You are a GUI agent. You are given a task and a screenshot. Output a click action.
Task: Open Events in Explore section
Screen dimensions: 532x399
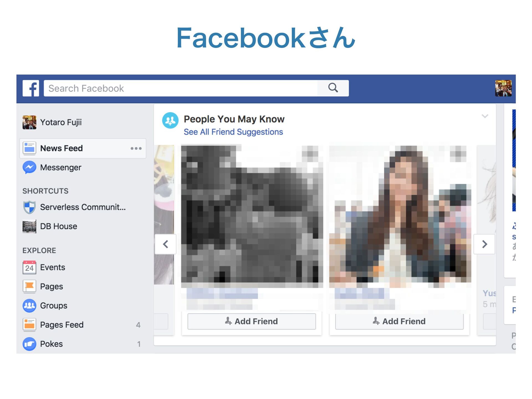[53, 267]
